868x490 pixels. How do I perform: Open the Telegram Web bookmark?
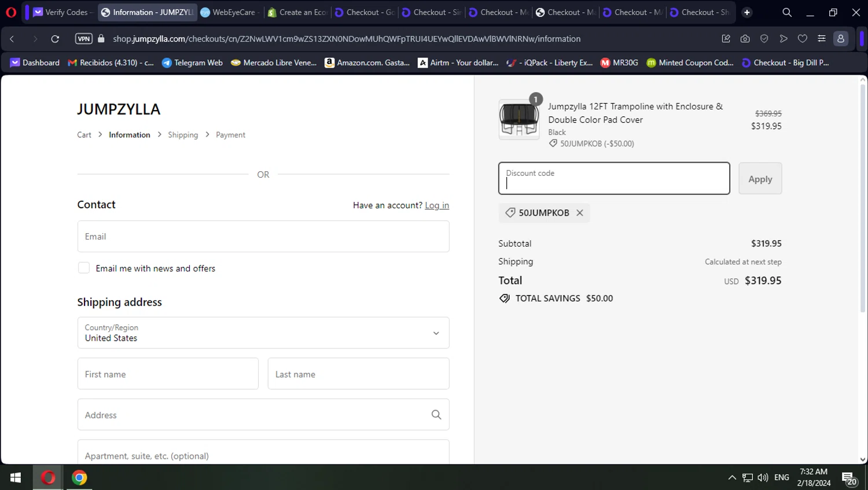coord(192,62)
